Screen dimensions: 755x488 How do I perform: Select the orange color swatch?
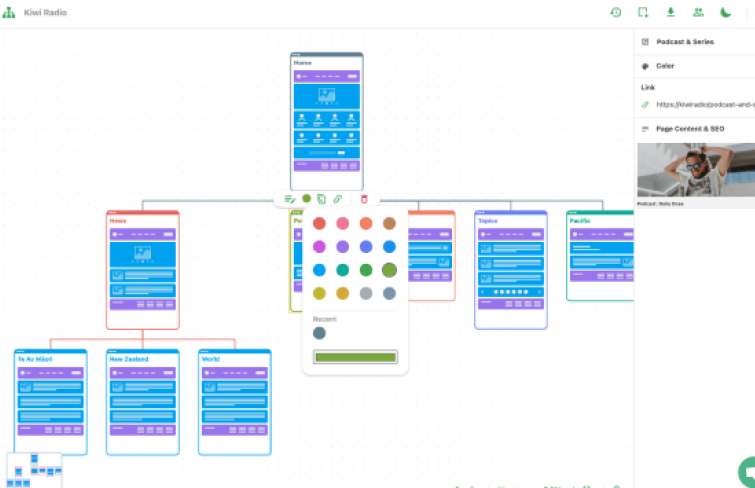pyautogui.click(x=366, y=224)
